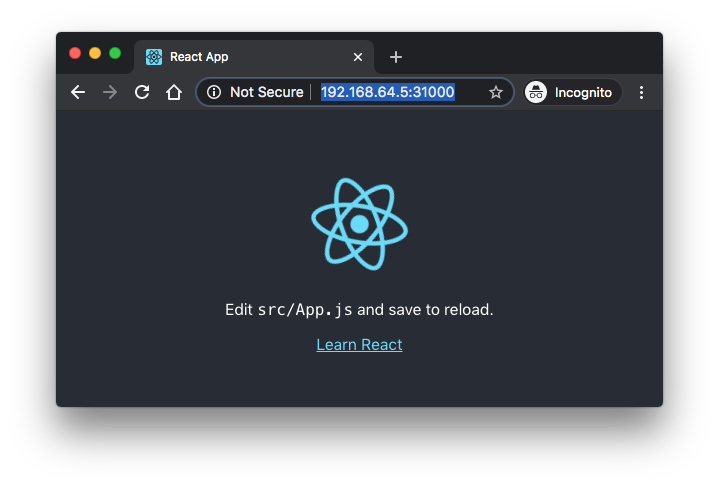The height and width of the screenshot is (487, 719).
Task: Go back with the back arrow
Action: point(78,92)
